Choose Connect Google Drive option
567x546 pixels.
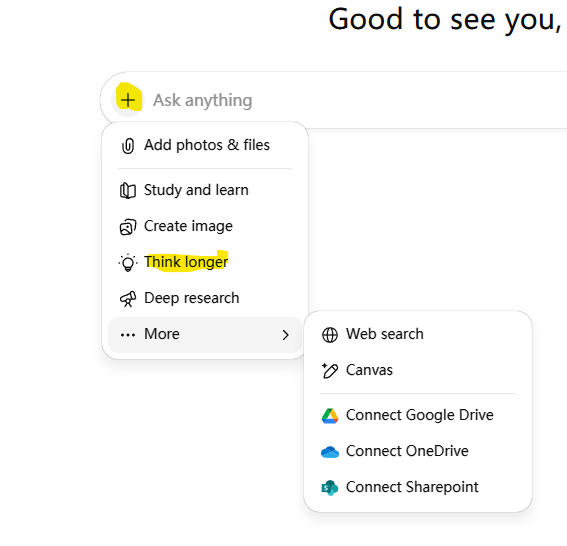pos(418,415)
